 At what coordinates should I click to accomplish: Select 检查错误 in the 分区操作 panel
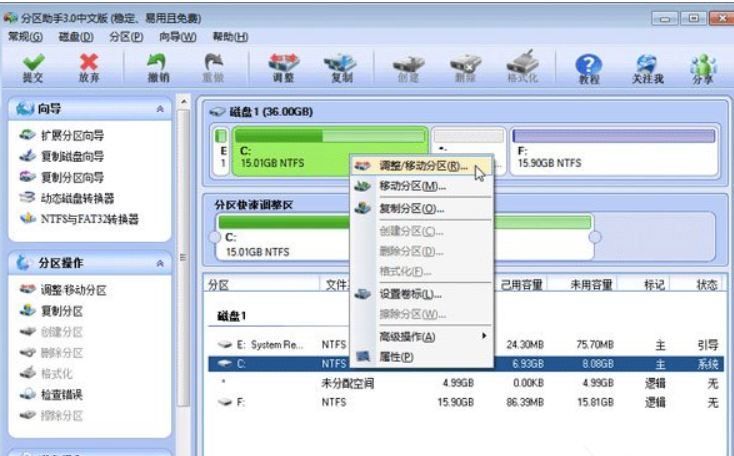pyautogui.click(x=51, y=394)
